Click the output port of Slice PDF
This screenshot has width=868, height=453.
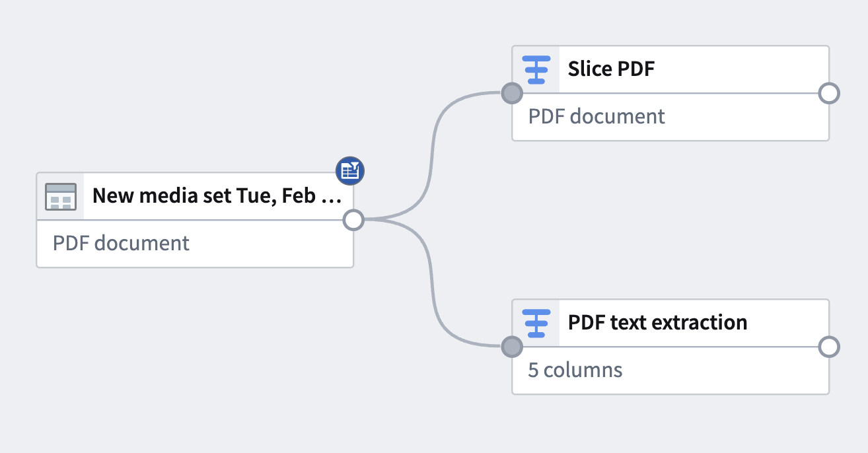click(828, 94)
